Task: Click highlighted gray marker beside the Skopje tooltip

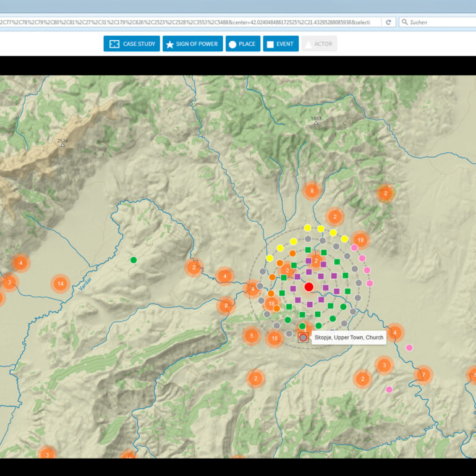Action: (303, 338)
